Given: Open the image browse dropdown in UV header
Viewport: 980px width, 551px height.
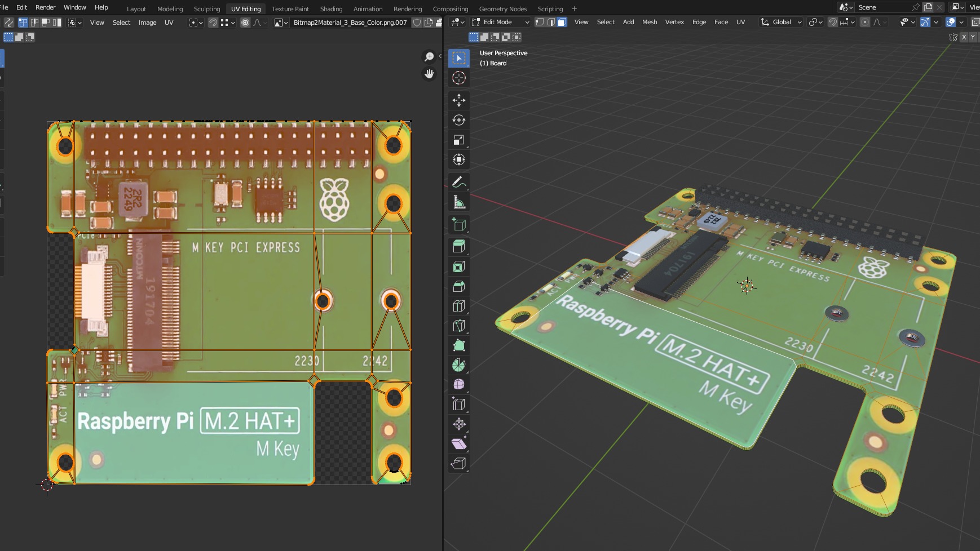Looking at the screenshot, I should 281,23.
